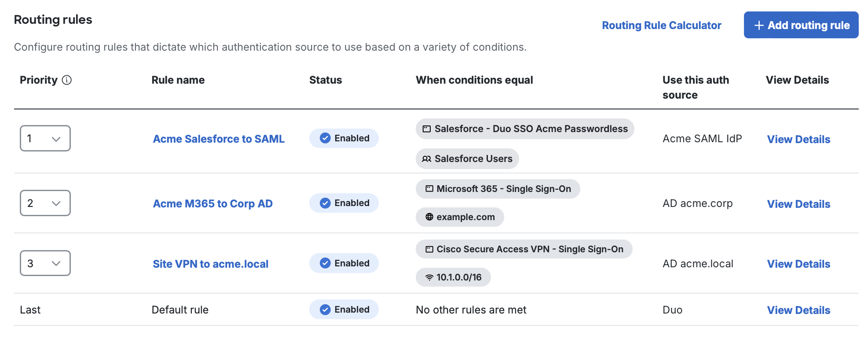Image resolution: width=868 pixels, height=343 pixels.
Task: Toggle Enabled status for Acme Salesforce to SAML
Action: pos(344,138)
